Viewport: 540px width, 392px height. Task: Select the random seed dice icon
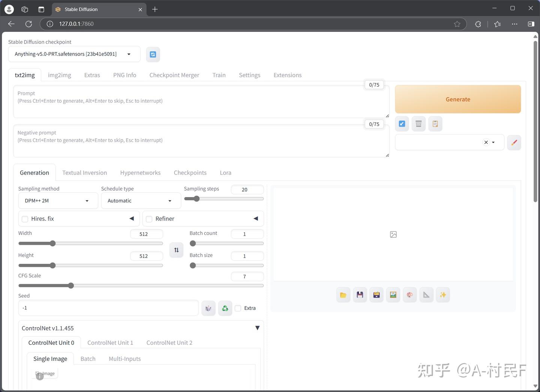tap(208, 308)
